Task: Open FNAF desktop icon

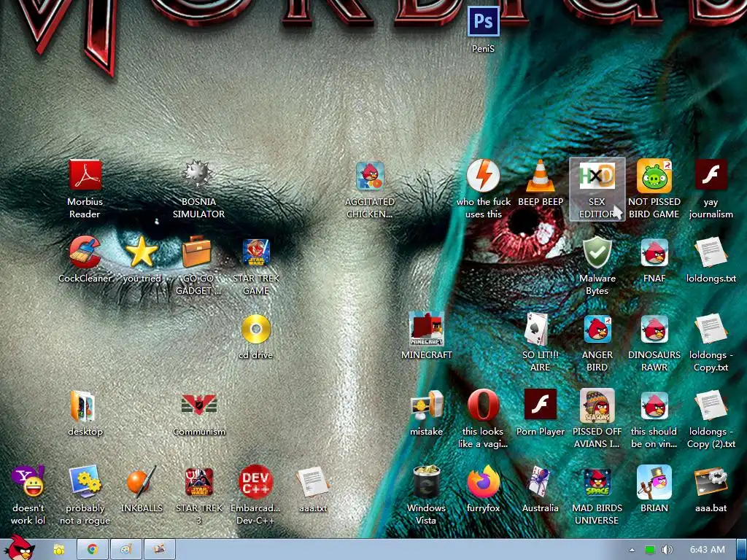Action: [654, 252]
